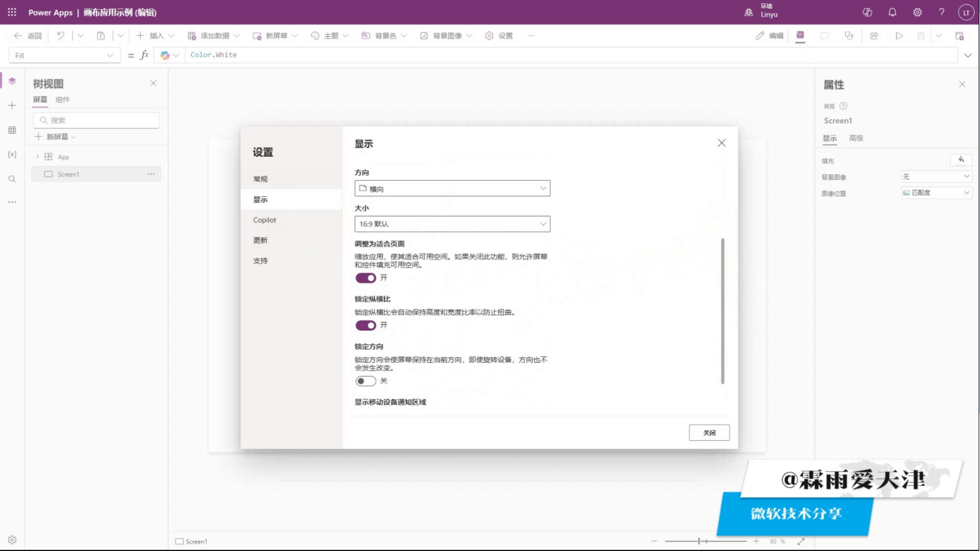Open the notifications bell icon
Image resolution: width=980 pixels, height=551 pixels.
tap(892, 12)
